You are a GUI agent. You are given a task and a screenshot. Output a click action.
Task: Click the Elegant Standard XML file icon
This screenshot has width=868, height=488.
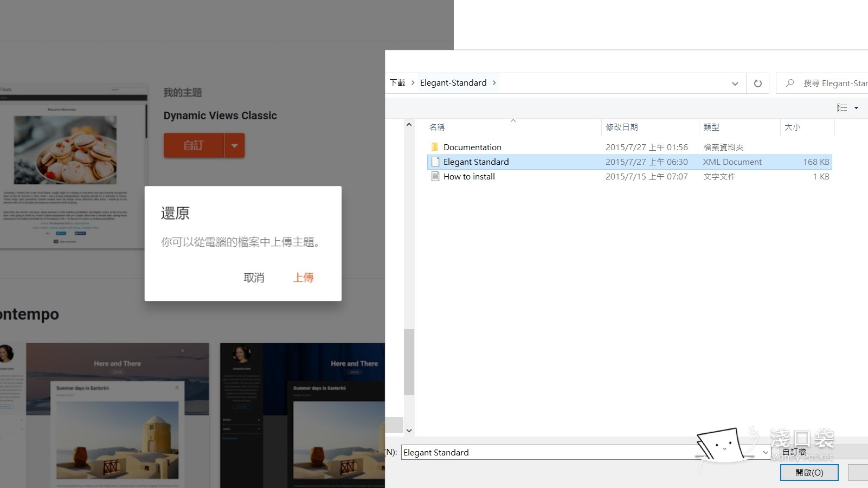pyautogui.click(x=435, y=162)
